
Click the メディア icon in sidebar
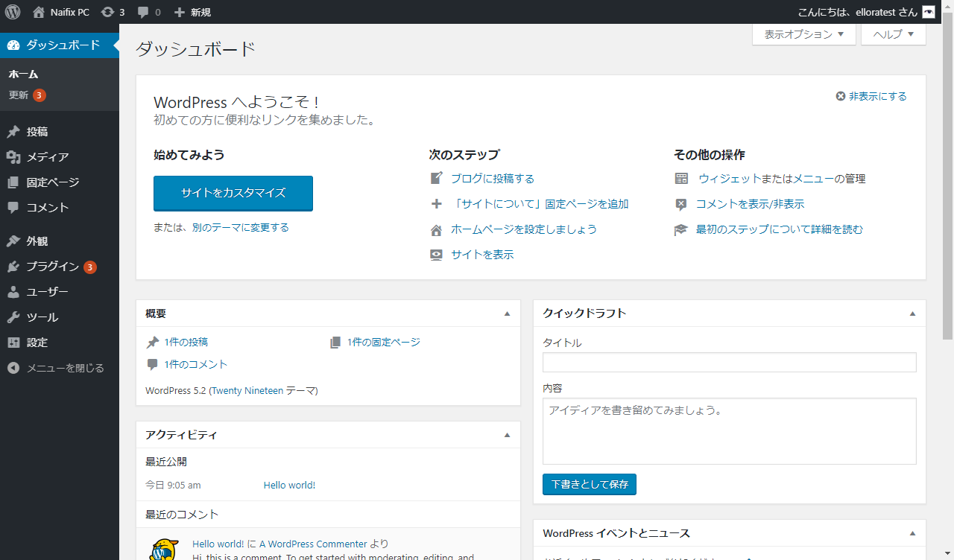(x=13, y=157)
